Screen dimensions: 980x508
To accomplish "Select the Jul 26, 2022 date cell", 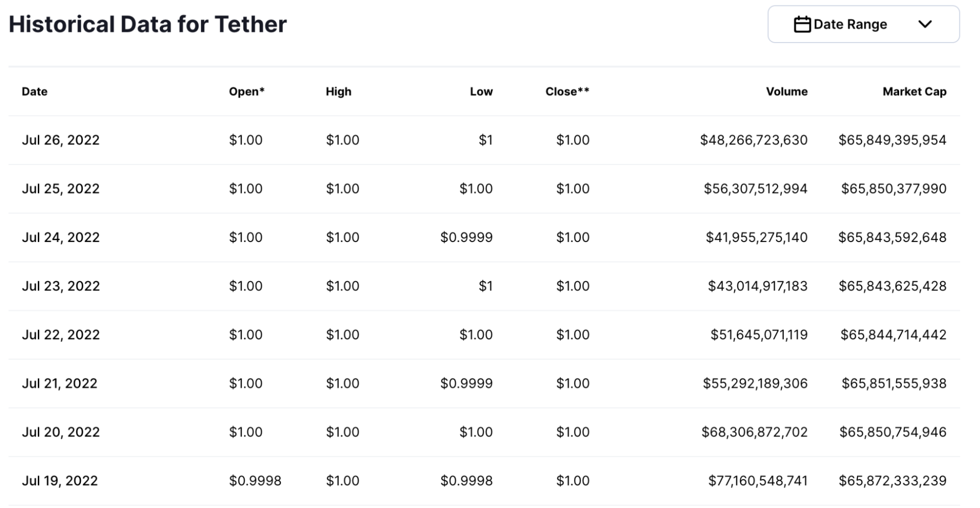I will coord(61,140).
